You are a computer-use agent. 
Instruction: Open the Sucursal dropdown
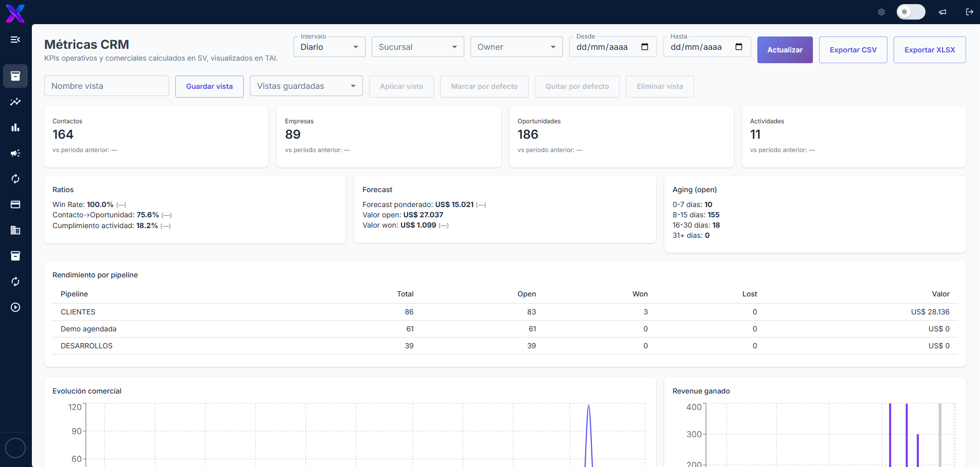pyautogui.click(x=418, y=47)
